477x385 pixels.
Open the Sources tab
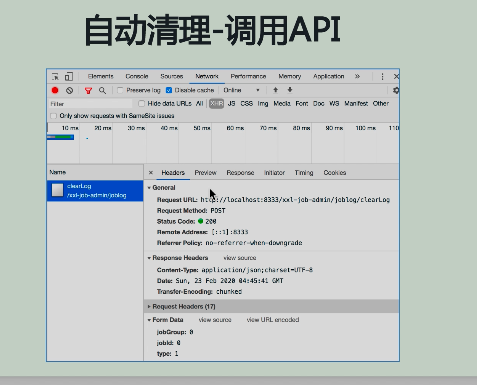pos(172,76)
